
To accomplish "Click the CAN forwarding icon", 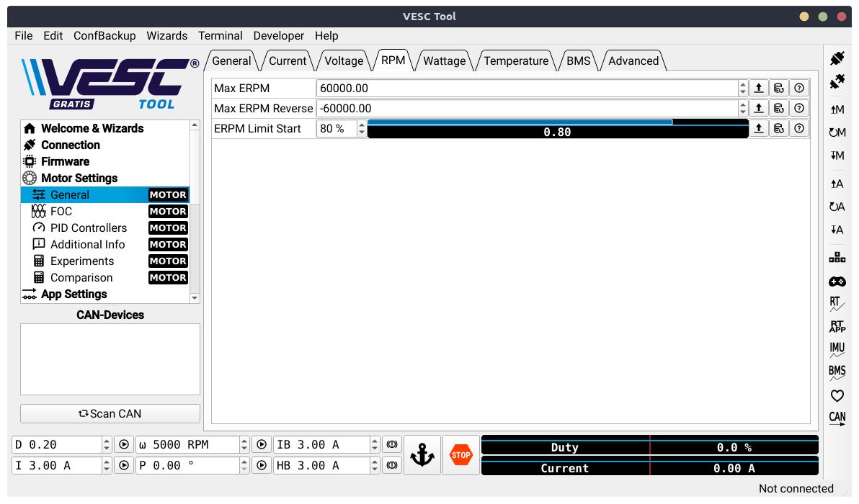I will pyautogui.click(x=837, y=418).
